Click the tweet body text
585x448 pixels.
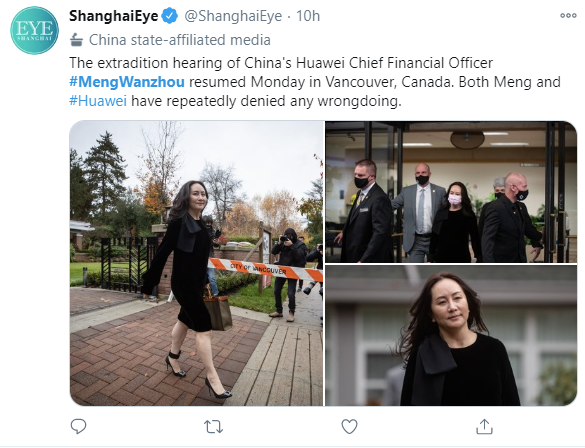pos(315,82)
